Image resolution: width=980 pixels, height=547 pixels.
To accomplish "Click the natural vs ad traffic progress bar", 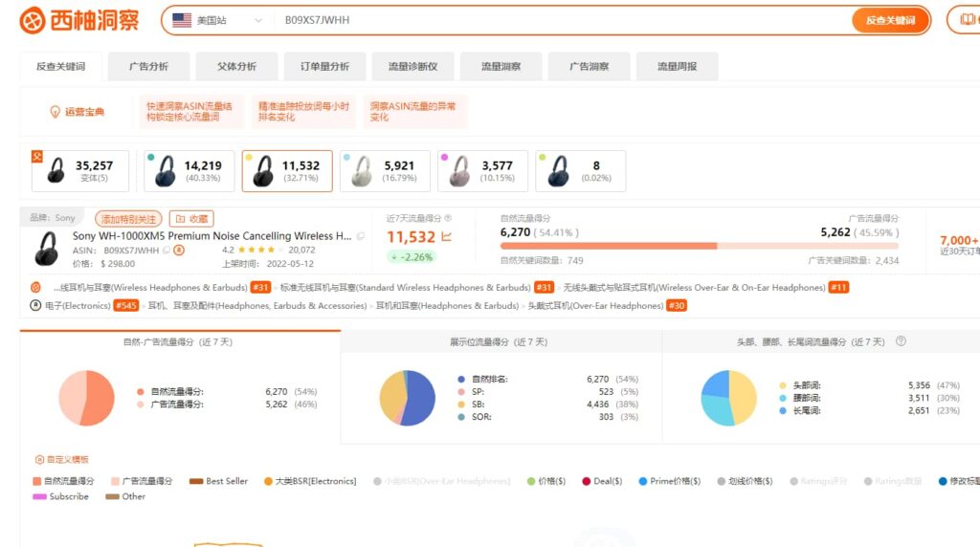I will point(700,246).
